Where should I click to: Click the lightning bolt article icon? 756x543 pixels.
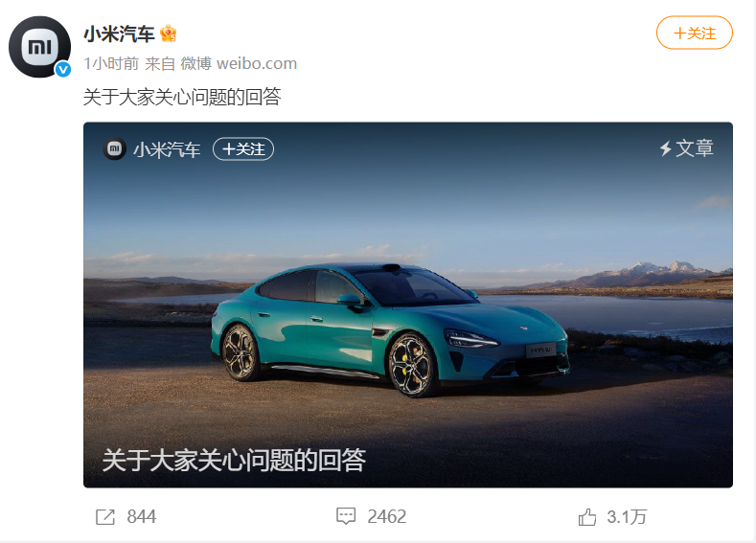click(x=666, y=148)
